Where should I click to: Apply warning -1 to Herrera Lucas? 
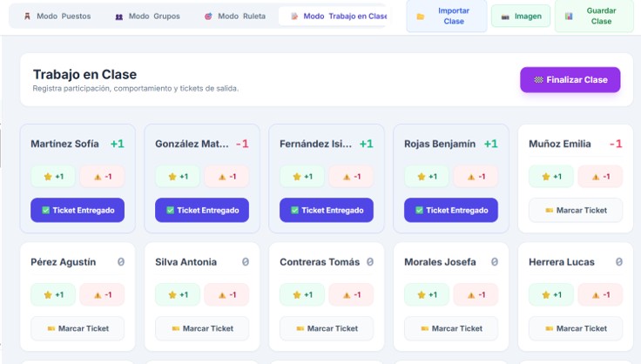coord(600,294)
